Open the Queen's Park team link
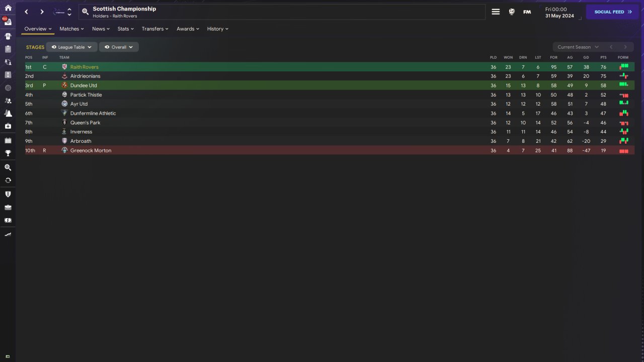 click(x=86, y=123)
